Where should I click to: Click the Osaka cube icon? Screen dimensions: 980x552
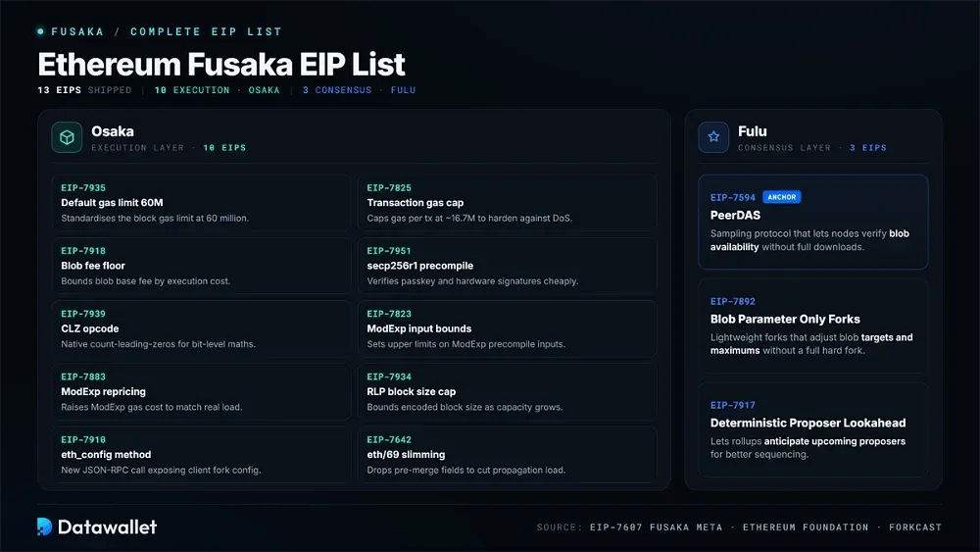67,137
